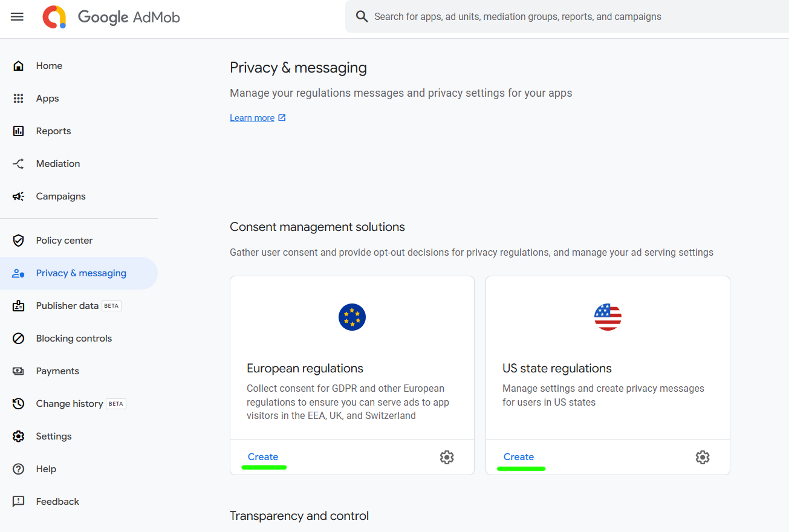Click the Blocking controls icon
Viewport: 789px width, 532px height.
(x=19, y=339)
